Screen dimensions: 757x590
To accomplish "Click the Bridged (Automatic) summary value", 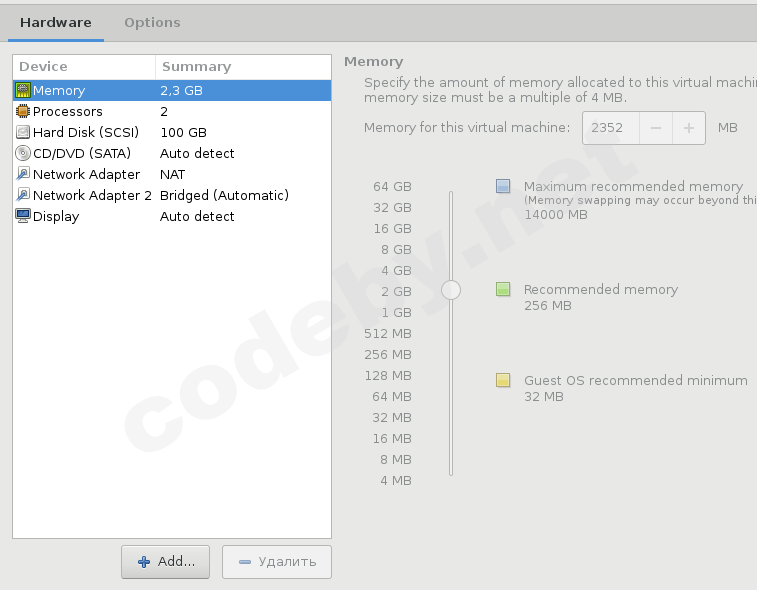I will [224, 195].
